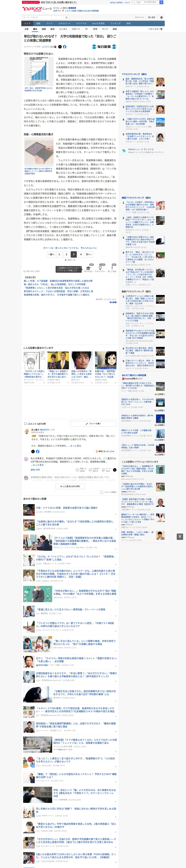Screen dimensions: 186x868
Task: Submit the top web search
Action: click(x=161, y=2)
